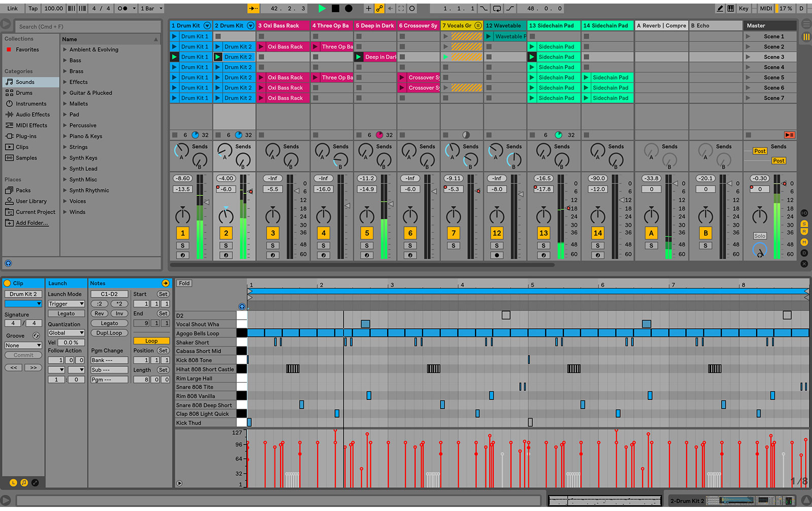Enable MIDI Arrangement Overdub plus icon

[x=368, y=9]
